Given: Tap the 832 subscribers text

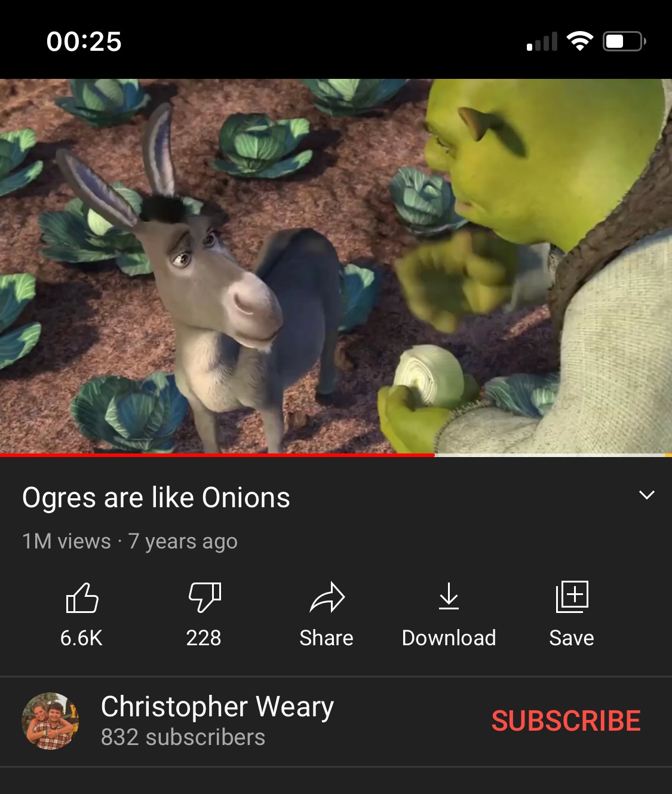Looking at the screenshot, I should [x=183, y=737].
